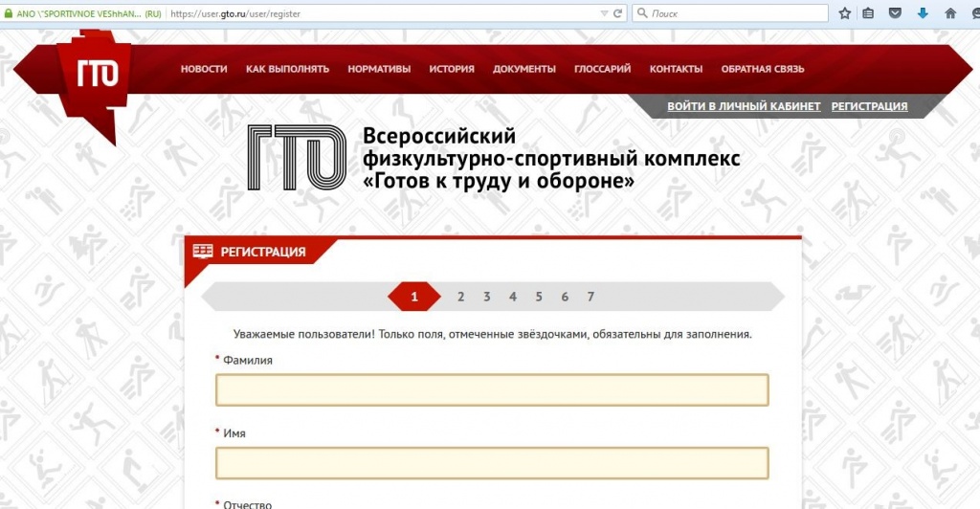Open the Документы menu item
The image size is (980, 509).
523,69
